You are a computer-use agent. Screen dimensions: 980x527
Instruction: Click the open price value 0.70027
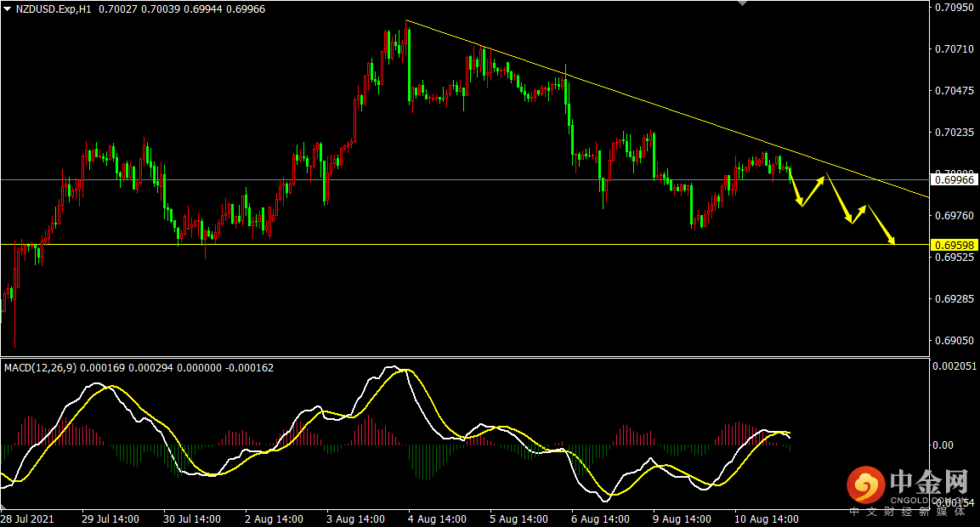118,9
